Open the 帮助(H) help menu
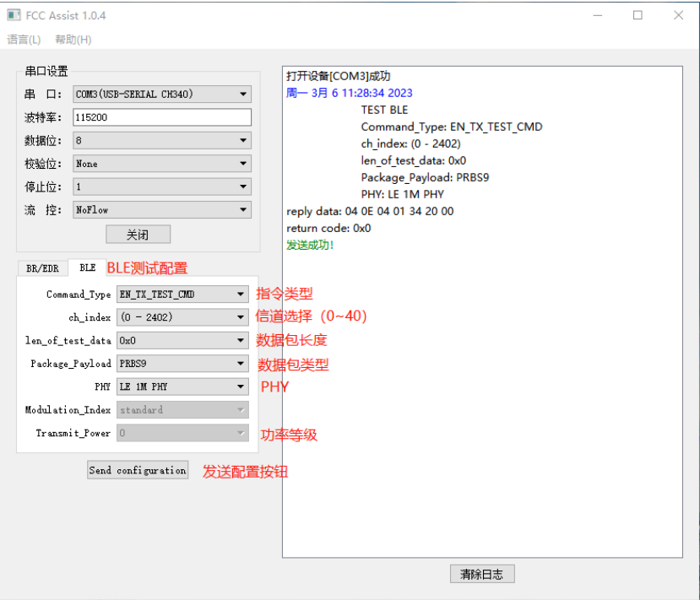Viewport: 700px width, 600px height. click(73, 40)
